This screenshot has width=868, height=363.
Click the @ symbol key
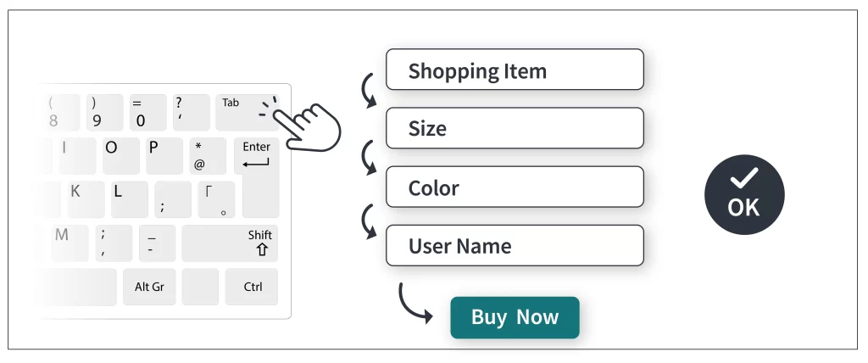(x=208, y=156)
